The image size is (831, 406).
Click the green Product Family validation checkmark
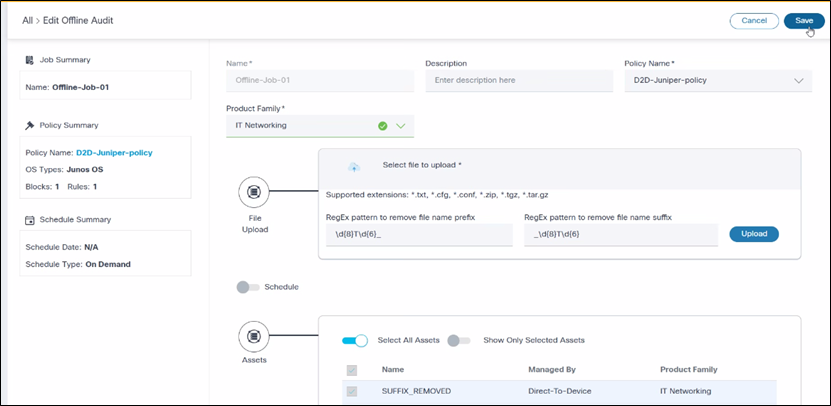[382, 126]
